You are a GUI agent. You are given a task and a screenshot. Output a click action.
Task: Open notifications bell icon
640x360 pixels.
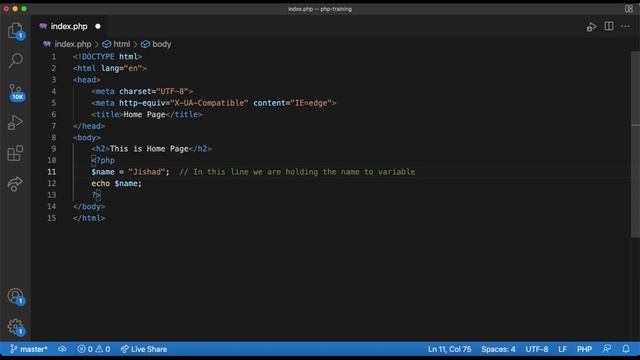coord(626,349)
